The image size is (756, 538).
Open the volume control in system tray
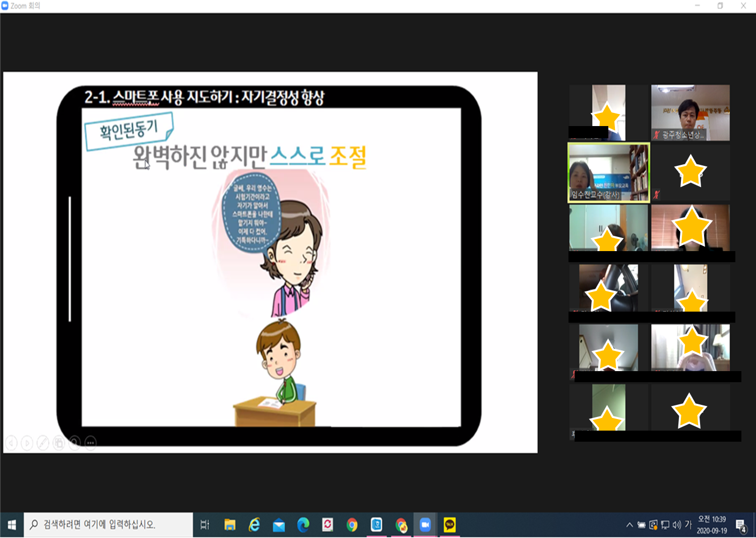click(x=676, y=525)
